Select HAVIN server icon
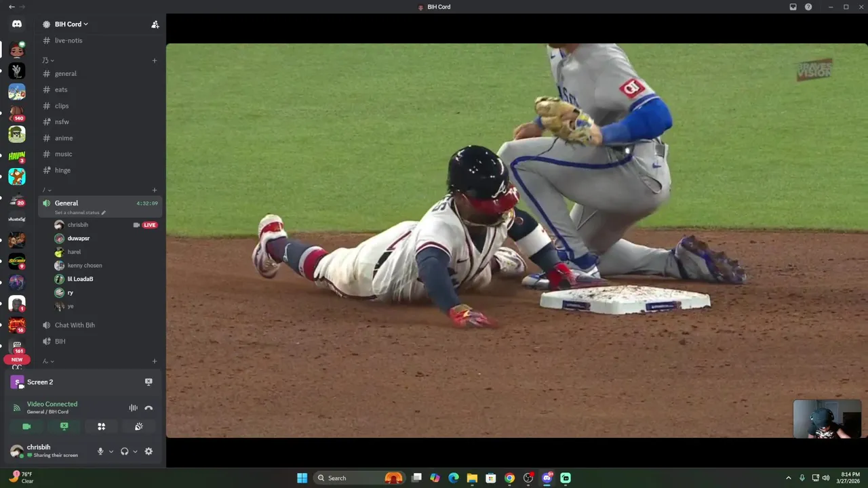The image size is (868, 488). [17, 155]
